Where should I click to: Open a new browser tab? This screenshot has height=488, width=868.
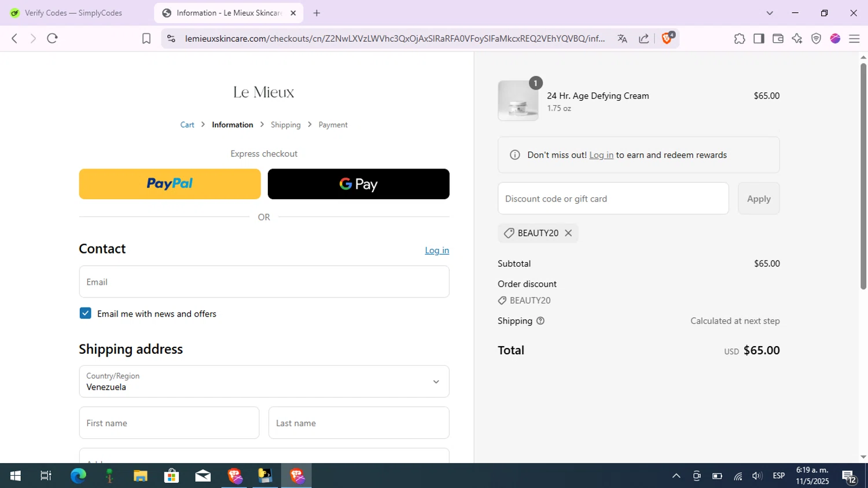tap(317, 13)
